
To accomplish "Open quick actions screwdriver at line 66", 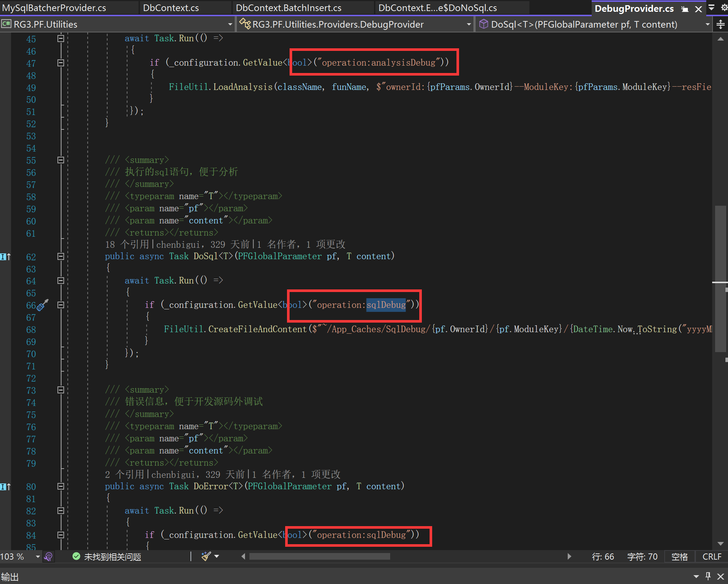I will point(43,305).
